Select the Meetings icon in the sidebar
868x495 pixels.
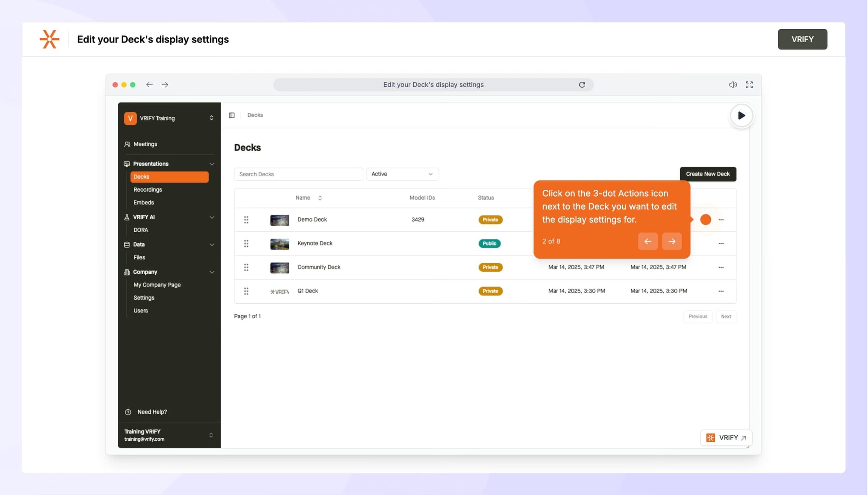pyautogui.click(x=127, y=144)
